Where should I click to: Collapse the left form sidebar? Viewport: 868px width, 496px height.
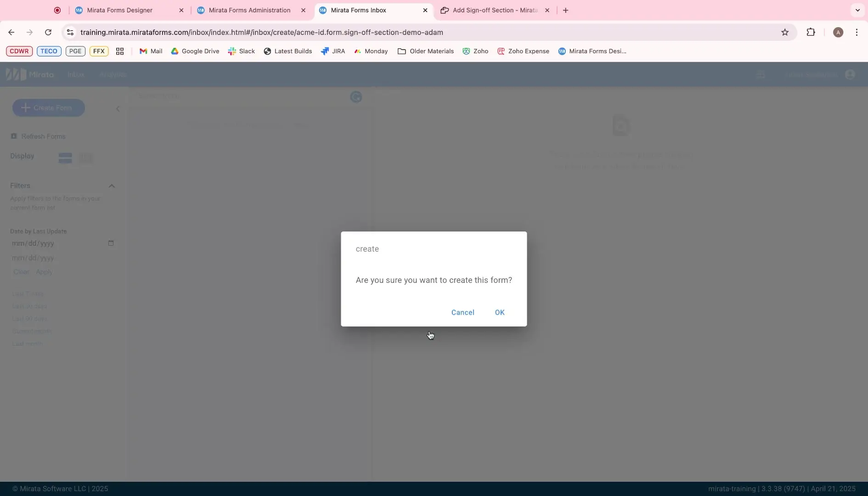[118, 108]
